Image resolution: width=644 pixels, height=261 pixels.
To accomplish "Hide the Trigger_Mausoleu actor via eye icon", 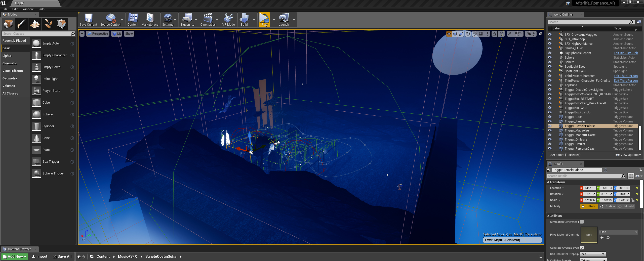I will coord(550,130).
